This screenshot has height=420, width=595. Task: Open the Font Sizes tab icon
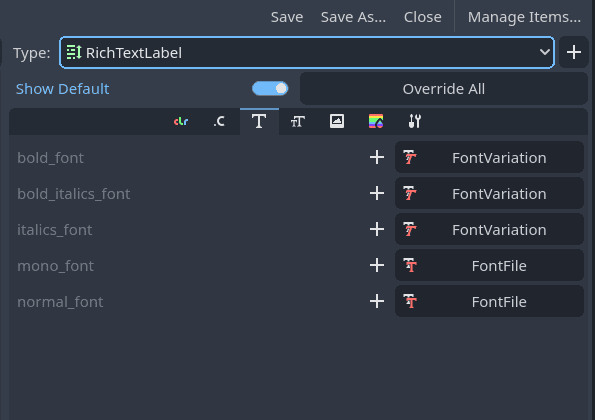(298, 121)
